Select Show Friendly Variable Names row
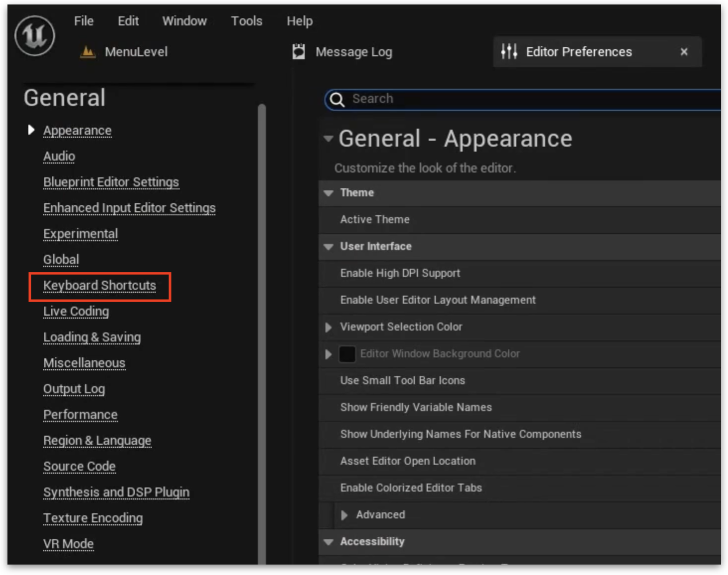Viewport: 728px width, 575px height. (520, 408)
